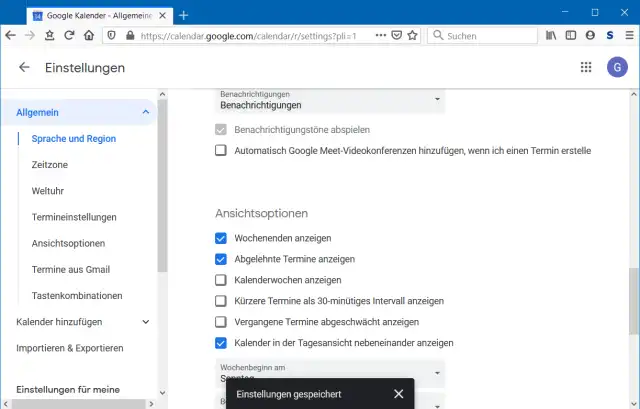Click the Ansichtsoptionen section heading
The image size is (640, 409).
[262, 213]
